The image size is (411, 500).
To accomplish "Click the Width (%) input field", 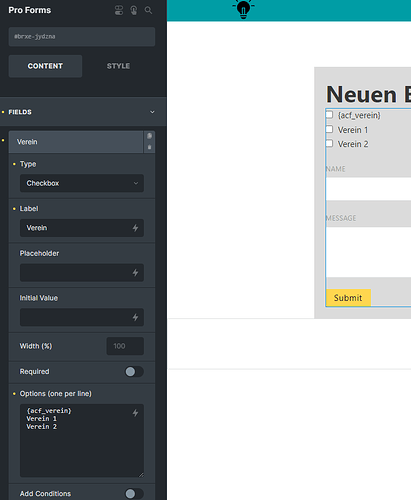I will tap(125, 346).
